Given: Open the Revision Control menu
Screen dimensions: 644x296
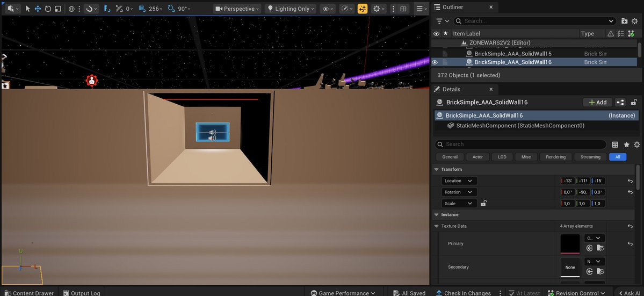Looking at the screenshot, I should pos(576,293).
